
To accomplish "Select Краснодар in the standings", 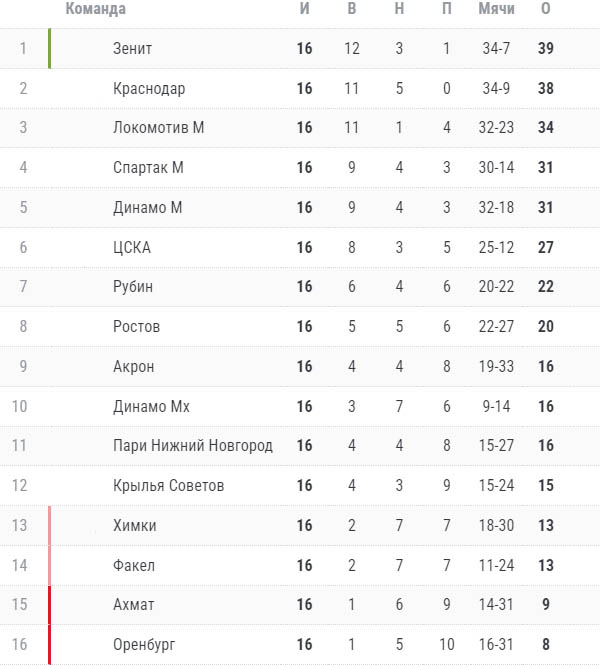I will click(149, 88).
